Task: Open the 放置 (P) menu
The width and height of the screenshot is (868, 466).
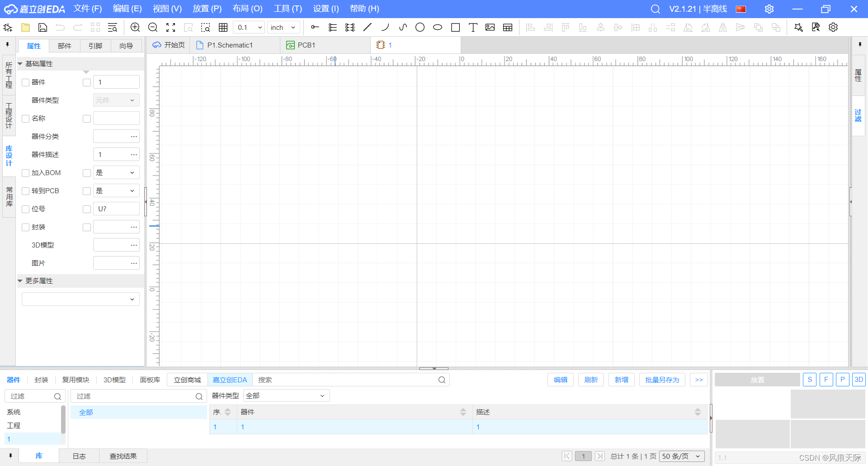Action: click(x=207, y=9)
